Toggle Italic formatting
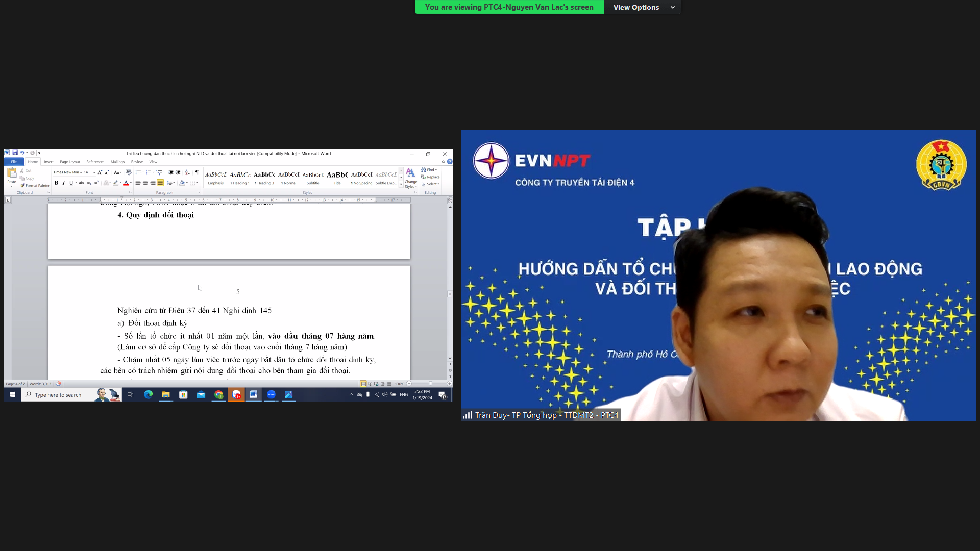The image size is (980, 551). [63, 183]
